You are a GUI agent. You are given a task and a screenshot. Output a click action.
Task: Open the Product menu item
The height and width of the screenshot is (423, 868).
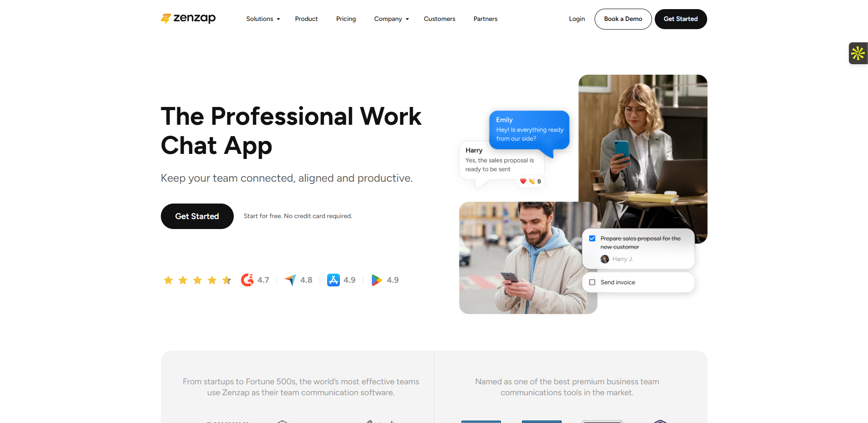(306, 19)
